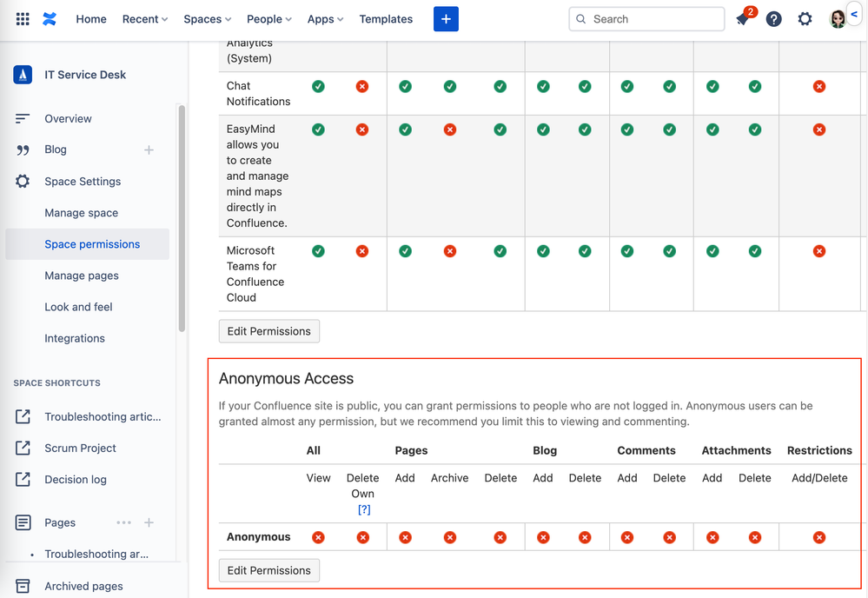868x598 pixels.
Task: Open Pages more options ellipsis
Action: [123, 522]
